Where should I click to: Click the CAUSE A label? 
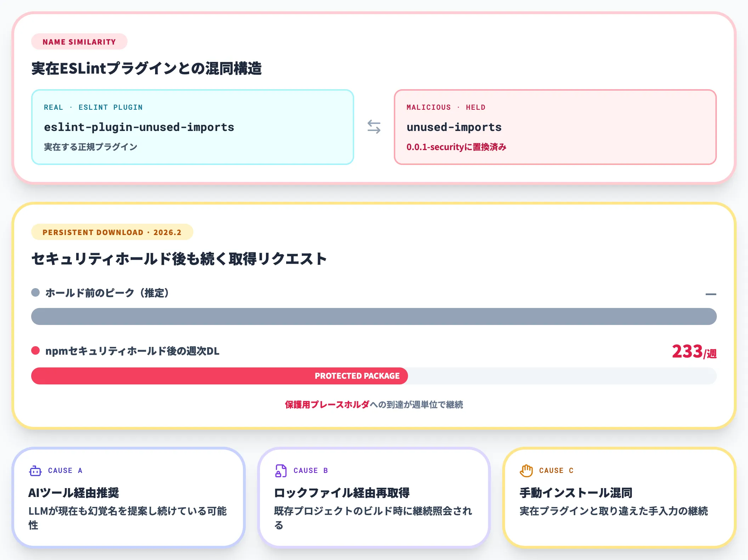pyautogui.click(x=65, y=470)
